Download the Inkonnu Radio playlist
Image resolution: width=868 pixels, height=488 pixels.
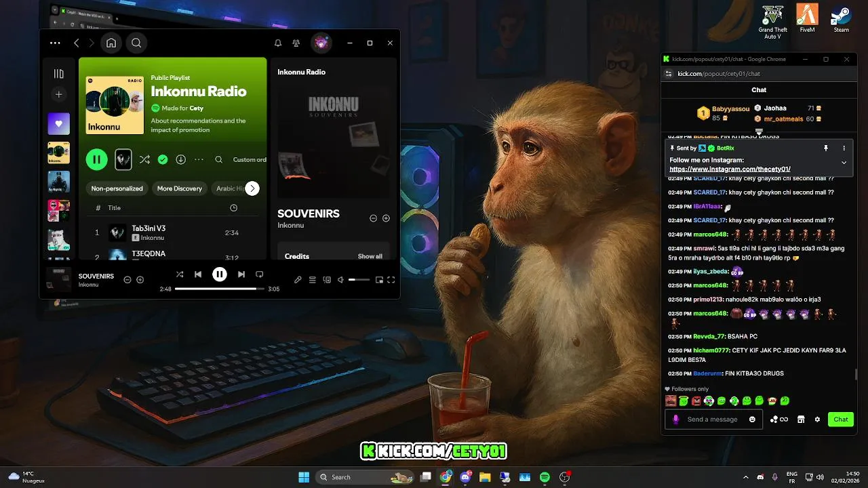click(x=181, y=160)
